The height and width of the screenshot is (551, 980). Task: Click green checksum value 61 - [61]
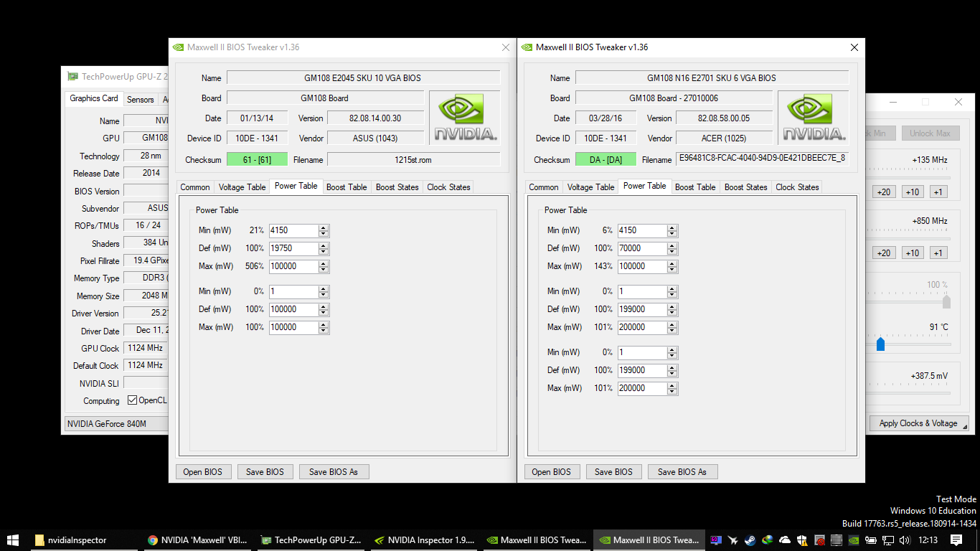coord(258,159)
